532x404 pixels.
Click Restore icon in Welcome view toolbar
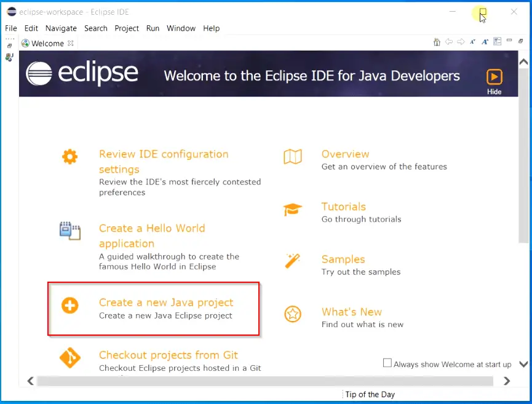(521, 41)
